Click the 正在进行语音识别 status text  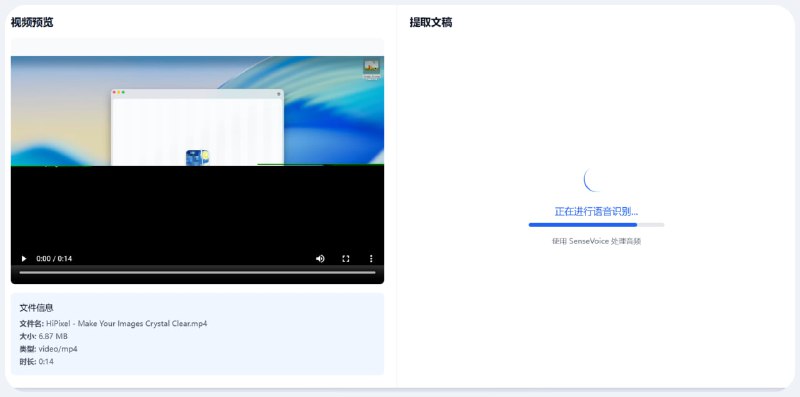click(x=596, y=211)
